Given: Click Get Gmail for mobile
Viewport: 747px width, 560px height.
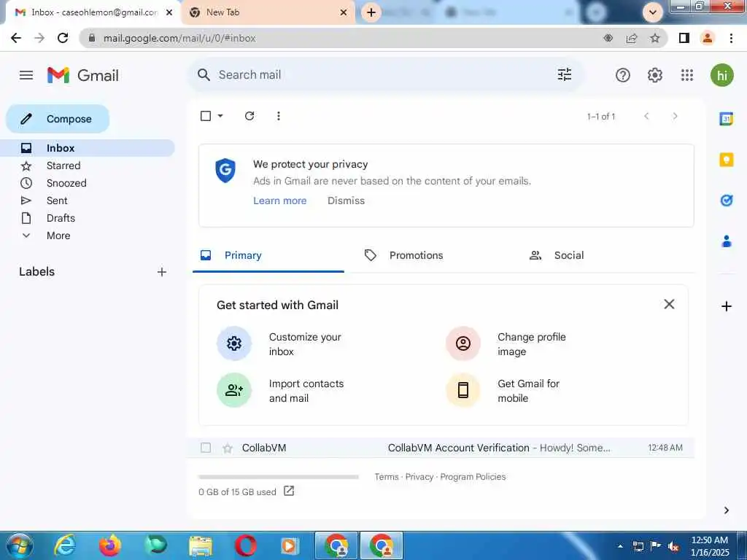Looking at the screenshot, I should click(503, 391).
